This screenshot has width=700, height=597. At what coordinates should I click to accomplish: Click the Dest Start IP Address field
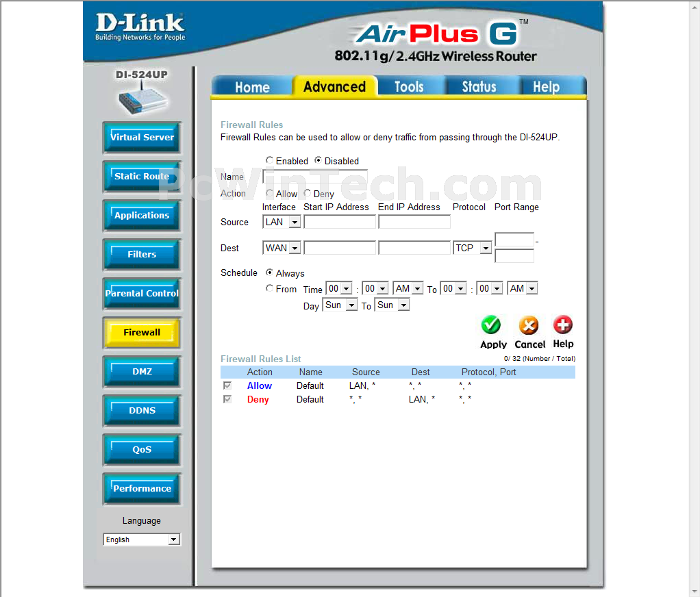coord(340,248)
